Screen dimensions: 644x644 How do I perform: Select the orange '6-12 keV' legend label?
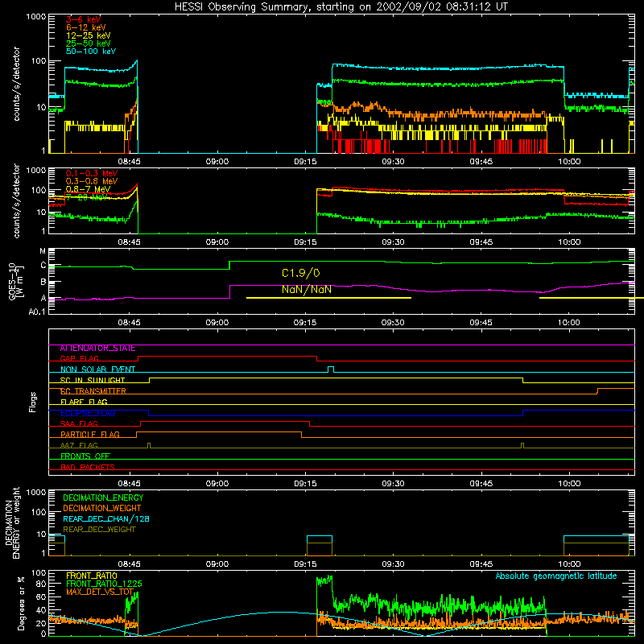click(x=86, y=27)
